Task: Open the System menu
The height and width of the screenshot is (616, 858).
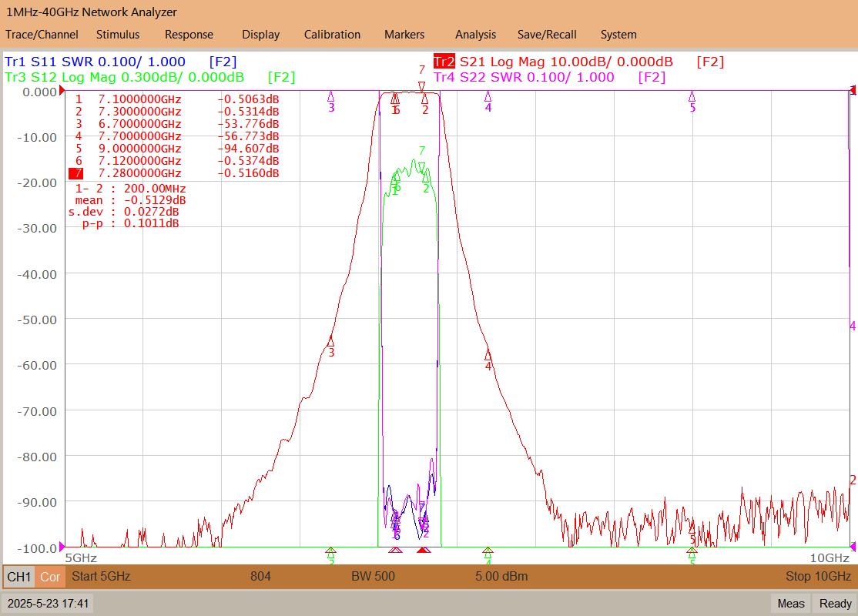Action: [x=618, y=35]
